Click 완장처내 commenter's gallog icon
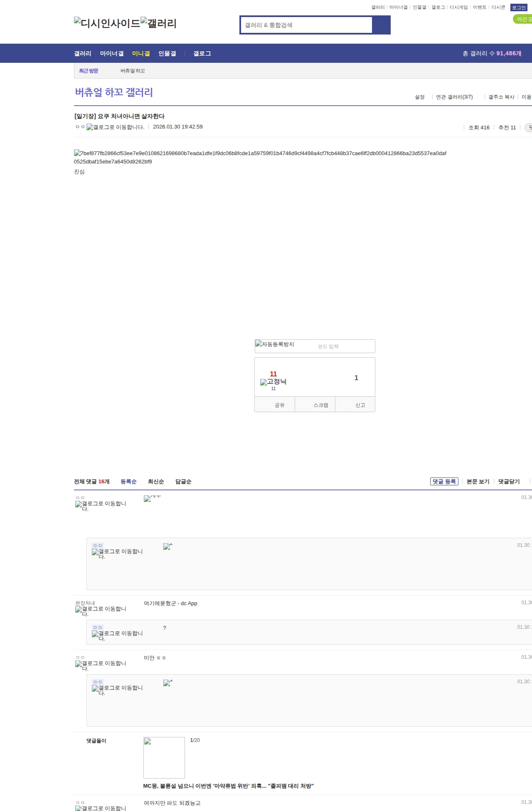Screen dimensions: 532x811 click(x=101, y=611)
